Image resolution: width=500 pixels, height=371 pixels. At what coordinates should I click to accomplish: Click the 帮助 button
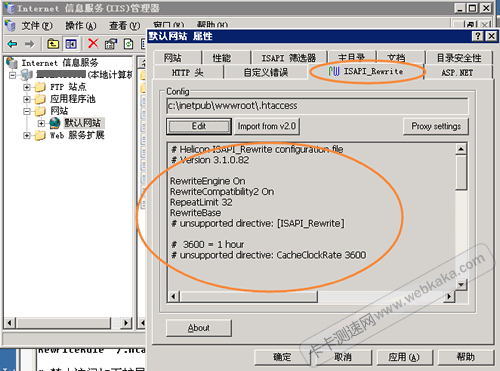point(465,357)
